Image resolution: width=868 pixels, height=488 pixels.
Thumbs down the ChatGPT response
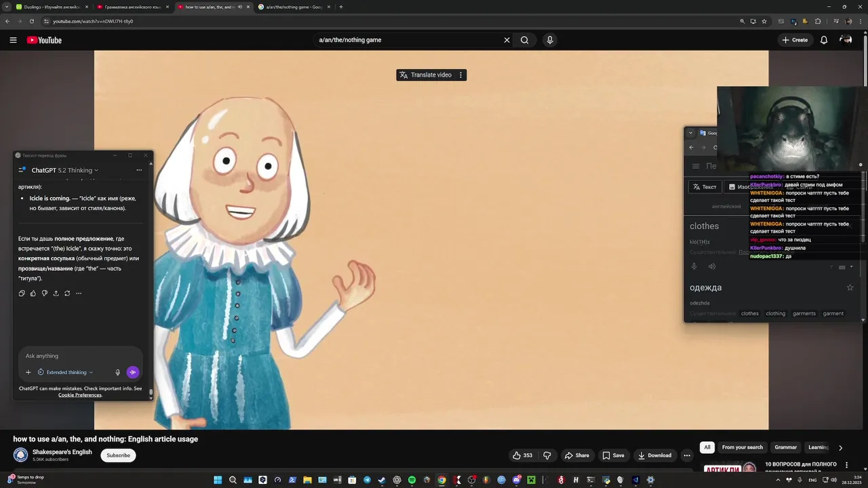click(x=45, y=293)
